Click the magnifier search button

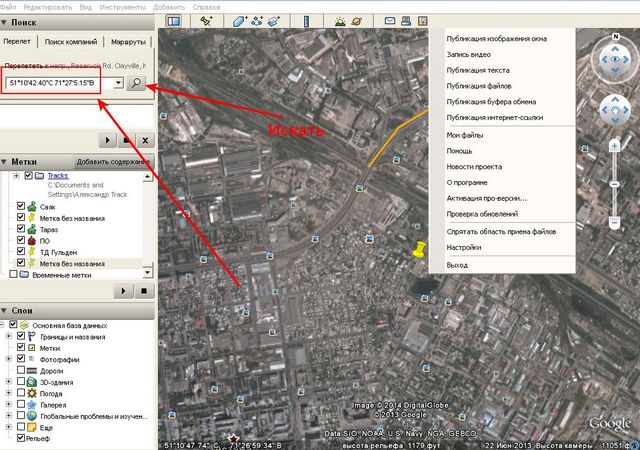136,83
